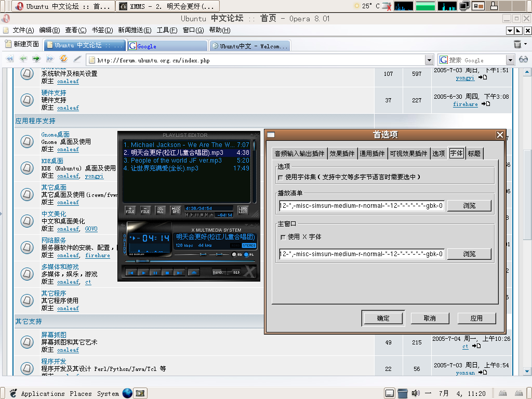Click the 新建页面 new page button
This screenshot has height=399, width=532.
22,44
